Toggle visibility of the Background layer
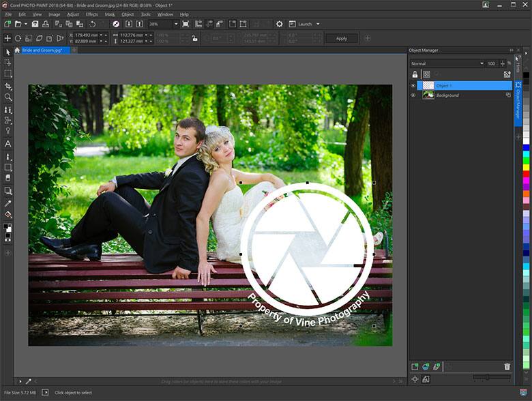 pos(413,95)
